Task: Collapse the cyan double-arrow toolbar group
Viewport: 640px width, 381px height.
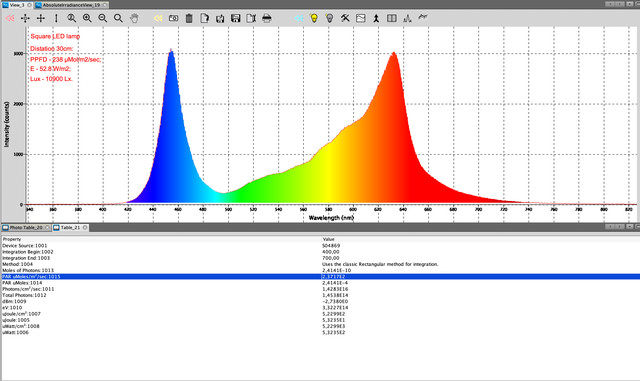Action: 298,18
